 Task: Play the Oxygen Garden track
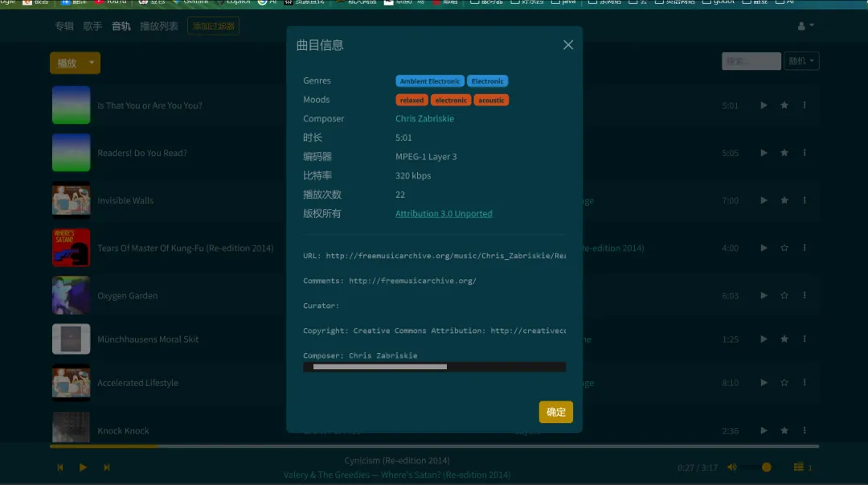click(x=764, y=295)
